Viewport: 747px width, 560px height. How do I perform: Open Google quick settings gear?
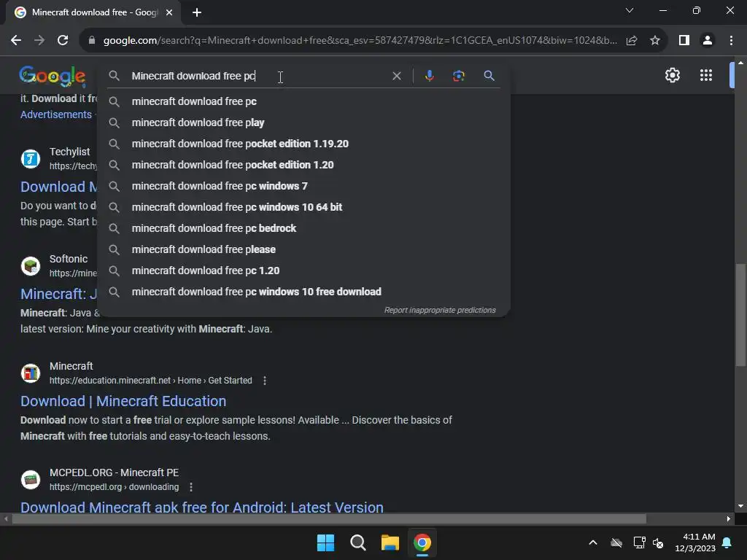(x=672, y=75)
